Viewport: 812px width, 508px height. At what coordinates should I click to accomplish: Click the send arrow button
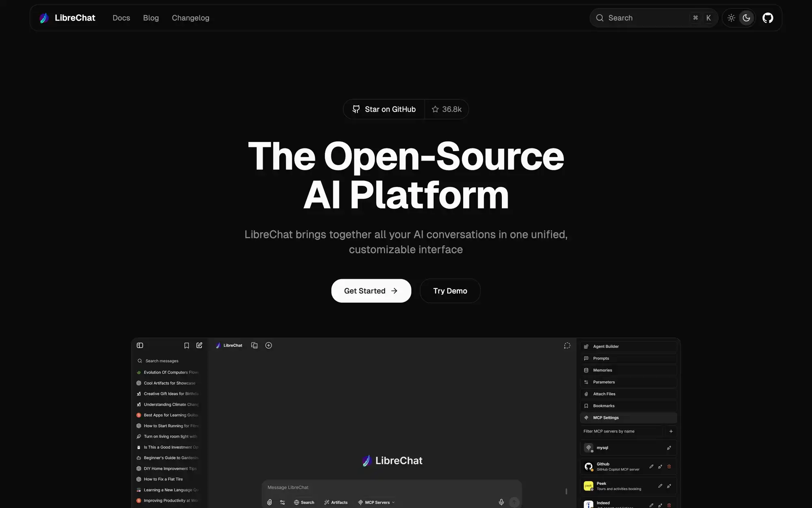pyautogui.click(x=514, y=502)
